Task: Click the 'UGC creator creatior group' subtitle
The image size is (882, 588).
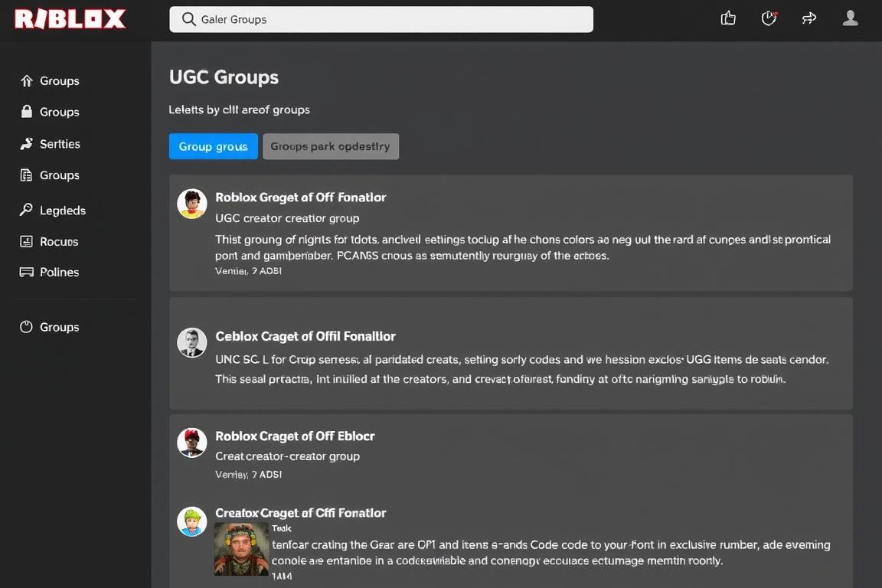Action: pyautogui.click(x=287, y=218)
